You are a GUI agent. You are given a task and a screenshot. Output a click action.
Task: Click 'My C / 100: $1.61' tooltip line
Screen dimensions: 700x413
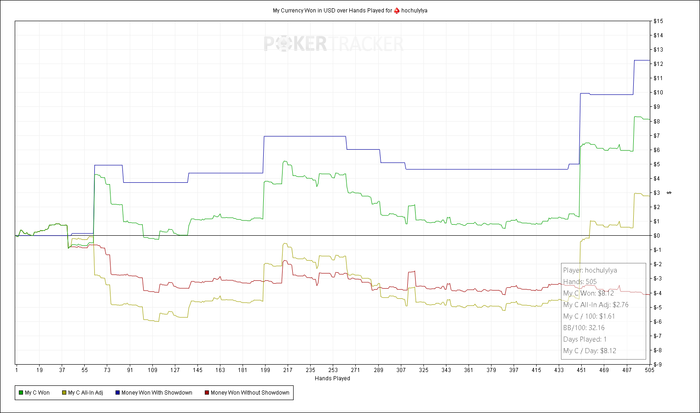(589, 316)
